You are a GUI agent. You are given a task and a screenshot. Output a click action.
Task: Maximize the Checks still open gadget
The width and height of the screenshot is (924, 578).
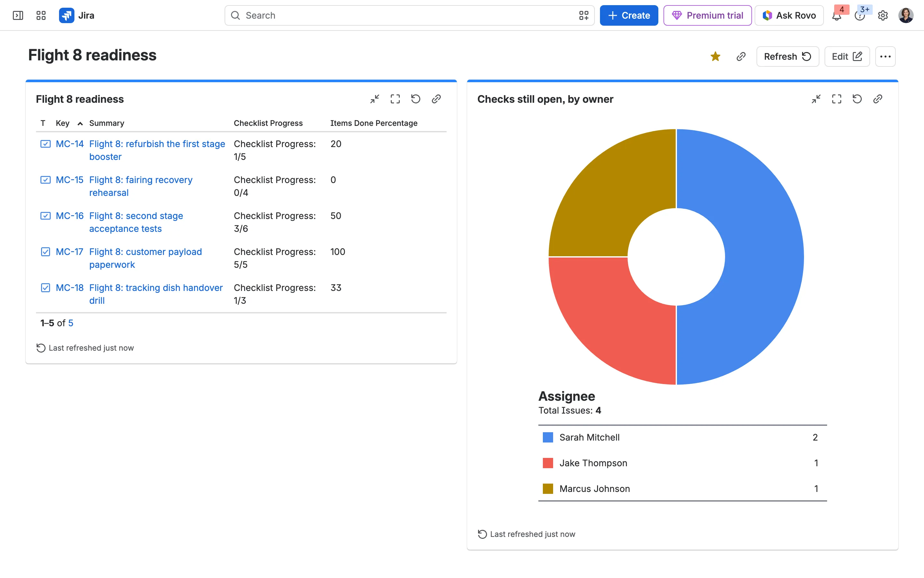836,99
